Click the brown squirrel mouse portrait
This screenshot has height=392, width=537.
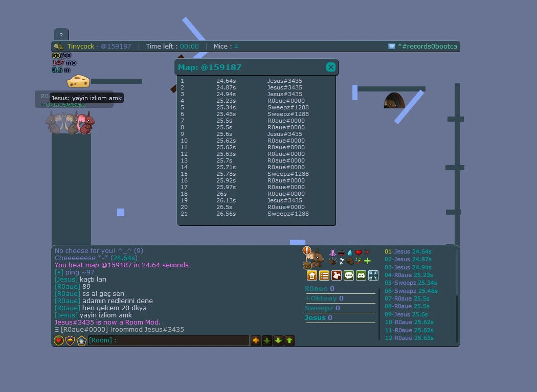coord(317,259)
